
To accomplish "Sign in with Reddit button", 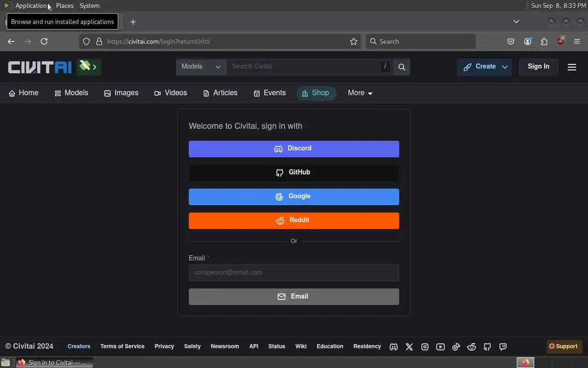I will [294, 221].
